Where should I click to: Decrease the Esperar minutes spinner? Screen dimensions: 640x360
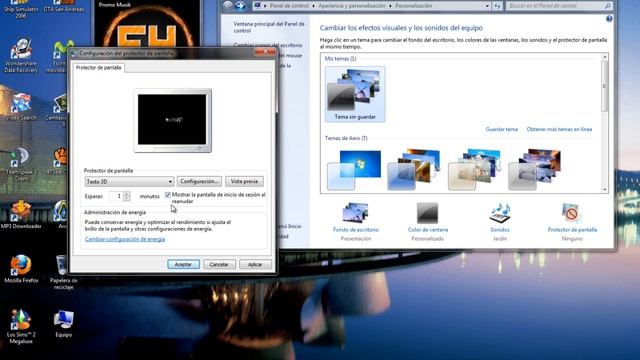(x=127, y=199)
